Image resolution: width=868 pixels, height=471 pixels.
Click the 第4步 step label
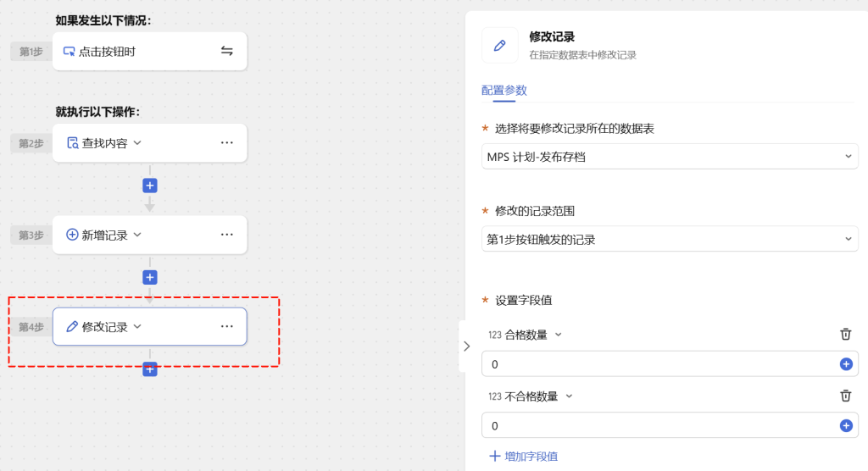click(x=31, y=327)
